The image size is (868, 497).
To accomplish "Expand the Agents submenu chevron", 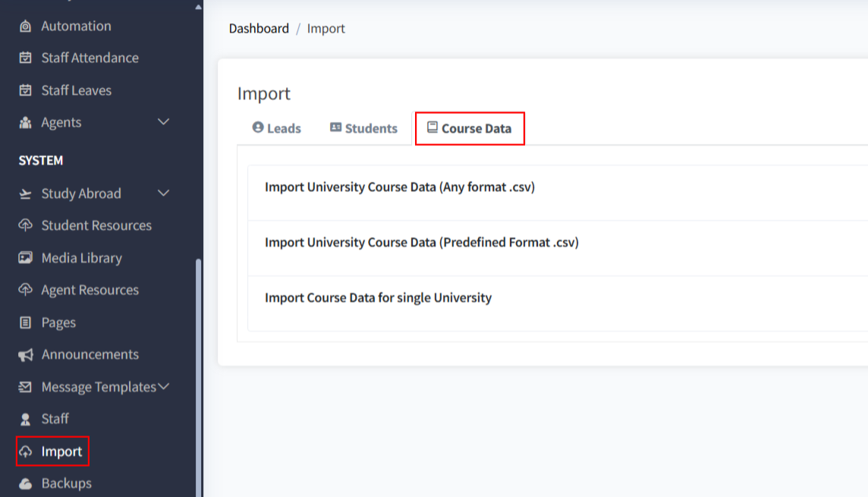I will point(163,122).
